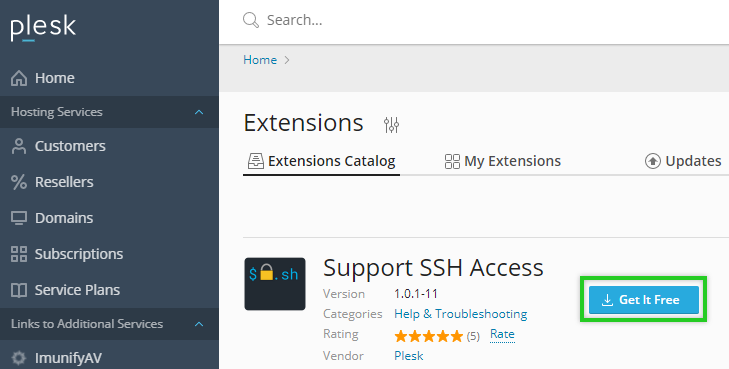729x369 pixels.
Task: Click the ImunifyAV gear icon
Action: click(19, 358)
